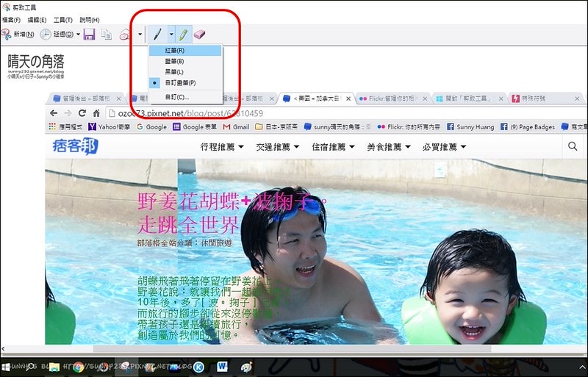Open the Send Snip dropdown arrow
This screenshot has width=588, height=377.
pyautogui.click(x=139, y=34)
